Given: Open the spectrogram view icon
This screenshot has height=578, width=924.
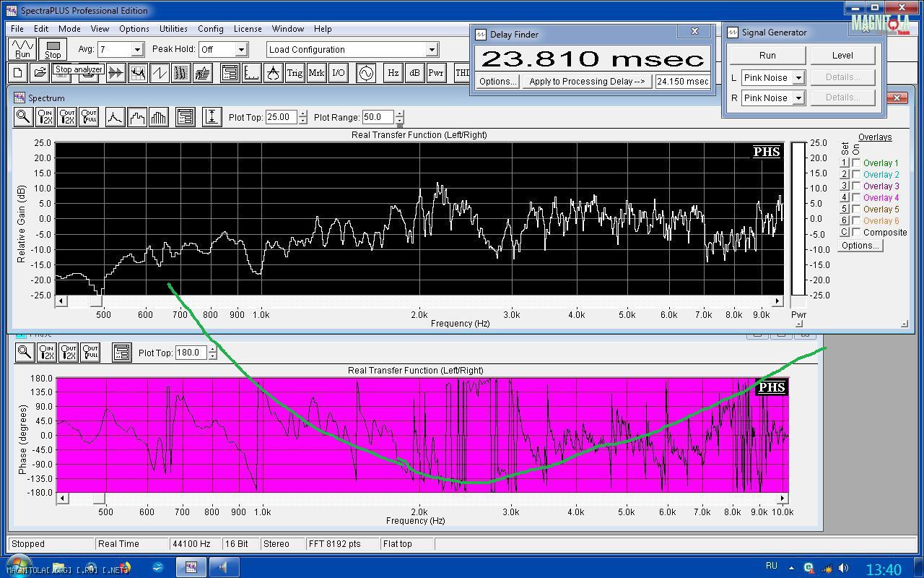Looking at the screenshot, I should (x=180, y=73).
